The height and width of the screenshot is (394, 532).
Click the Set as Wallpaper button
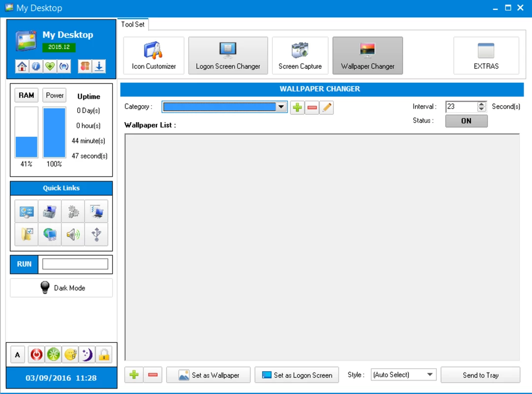(208, 375)
